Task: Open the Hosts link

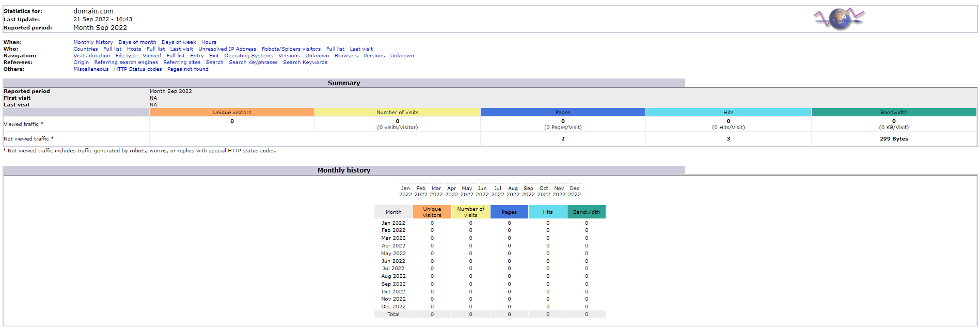Action: tap(134, 49)
